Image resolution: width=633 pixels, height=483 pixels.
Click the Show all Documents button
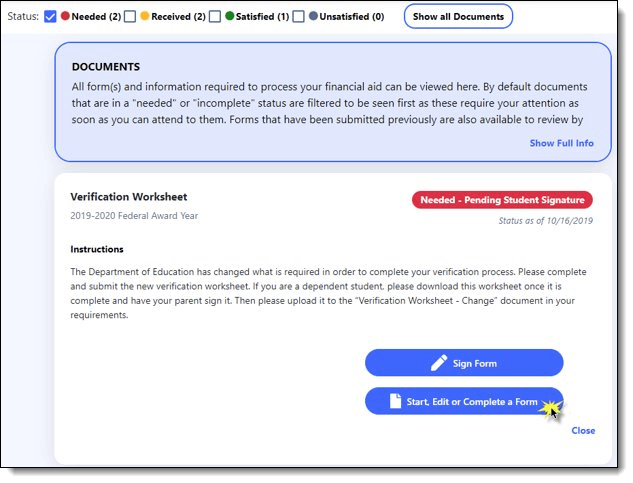pyautogui.click(x=458, y=17)
